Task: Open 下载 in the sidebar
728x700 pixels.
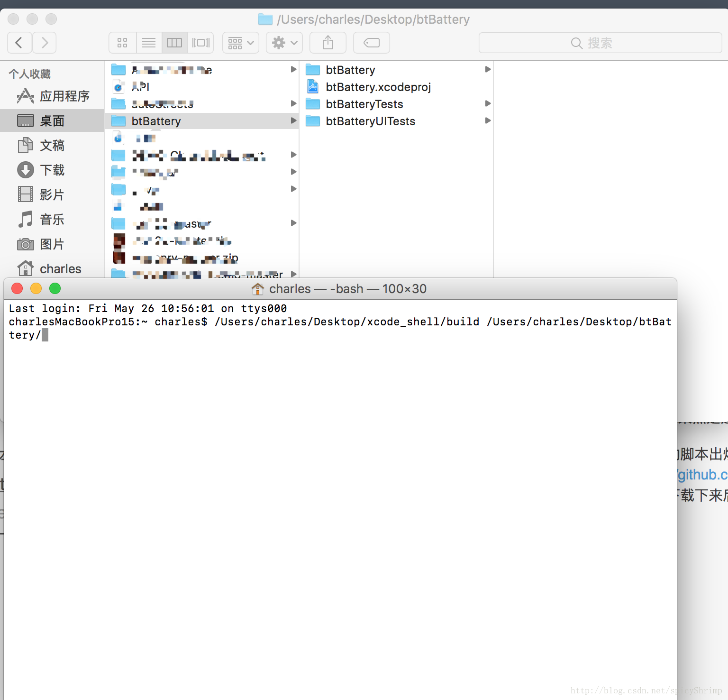Action: point(52,170)
